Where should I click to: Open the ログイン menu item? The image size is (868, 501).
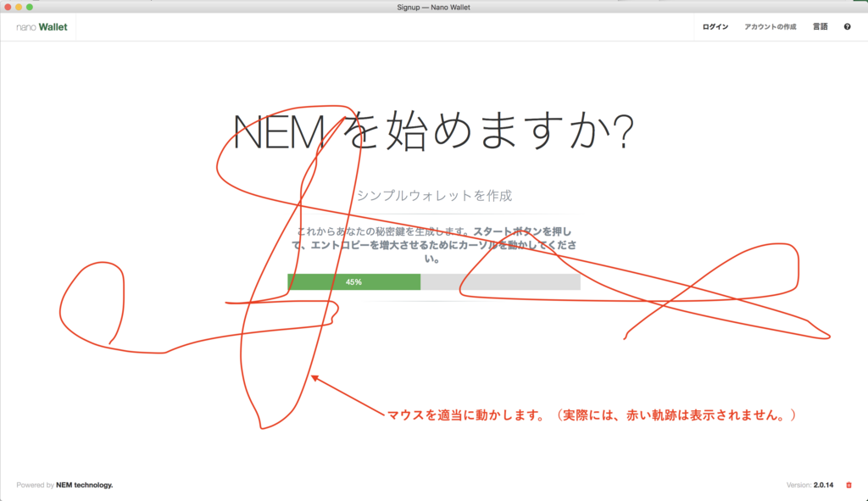[x=715, y=26]
